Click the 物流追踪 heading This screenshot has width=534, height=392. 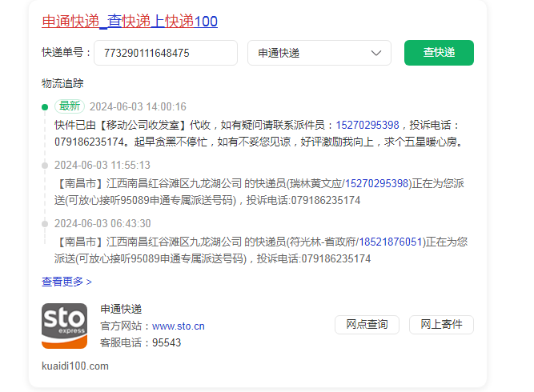point(62,83)
